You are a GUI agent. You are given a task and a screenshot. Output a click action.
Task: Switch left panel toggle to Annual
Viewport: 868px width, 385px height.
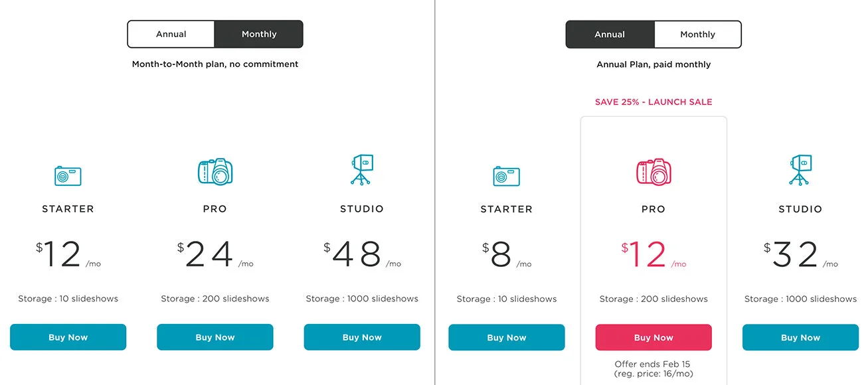171,34
